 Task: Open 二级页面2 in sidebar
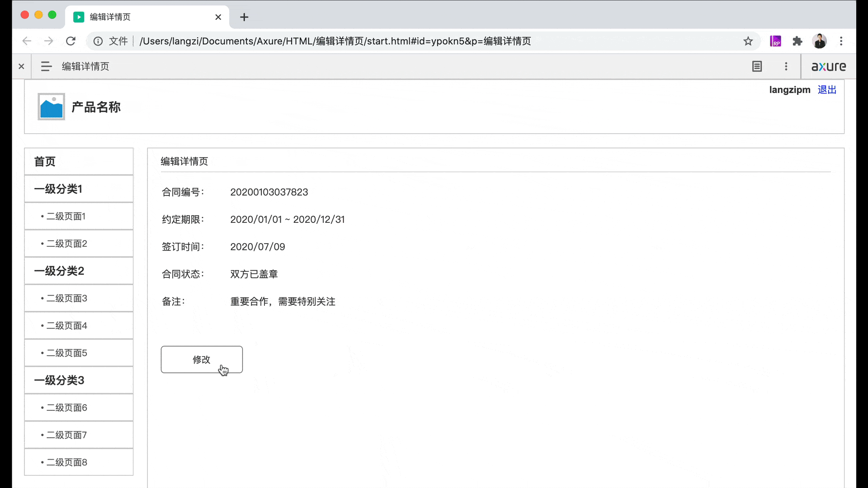[x=79, y=244]
